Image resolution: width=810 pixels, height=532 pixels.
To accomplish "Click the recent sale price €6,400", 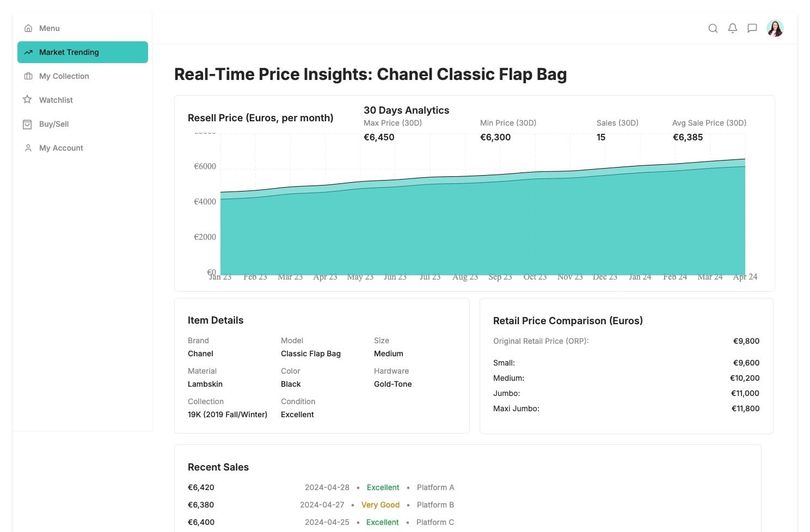I will (201, 522).
